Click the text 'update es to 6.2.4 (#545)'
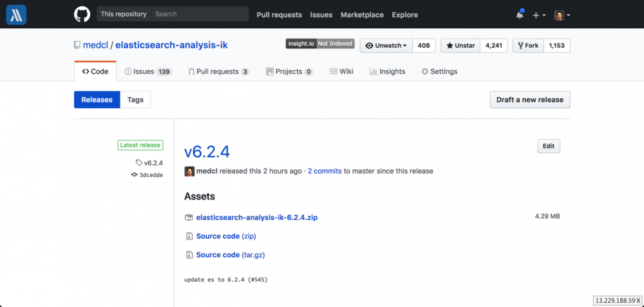The width and height of the screenshot is (644, 307). 226,280
